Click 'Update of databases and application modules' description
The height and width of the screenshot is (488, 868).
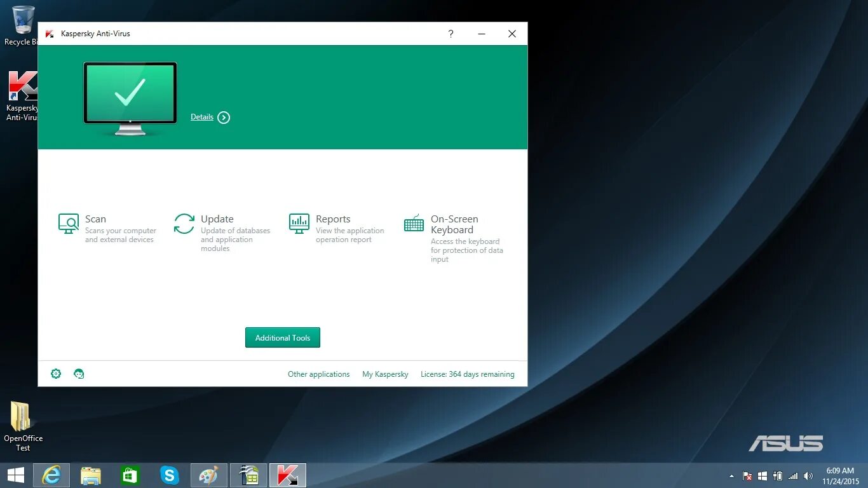pyautogui.click(x=236, y=240)
